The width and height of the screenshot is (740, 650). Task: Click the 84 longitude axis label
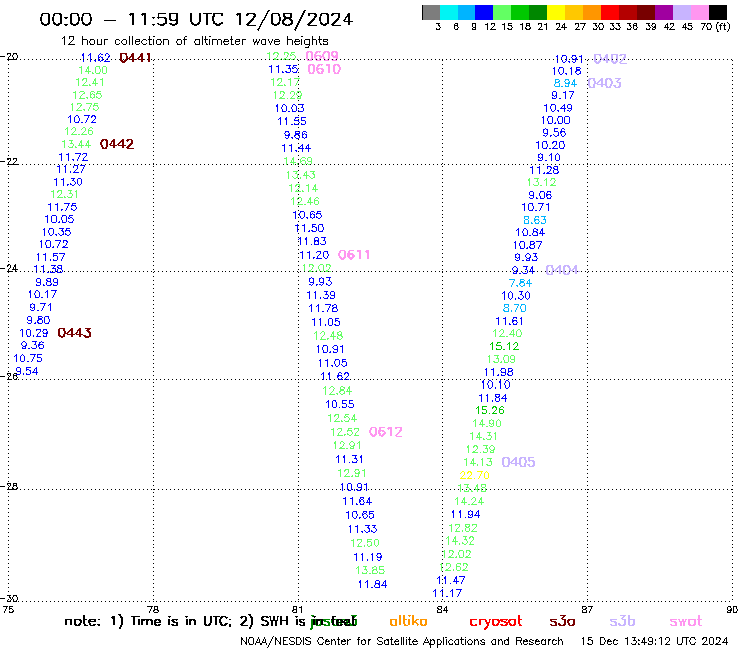tap(442, 609)
